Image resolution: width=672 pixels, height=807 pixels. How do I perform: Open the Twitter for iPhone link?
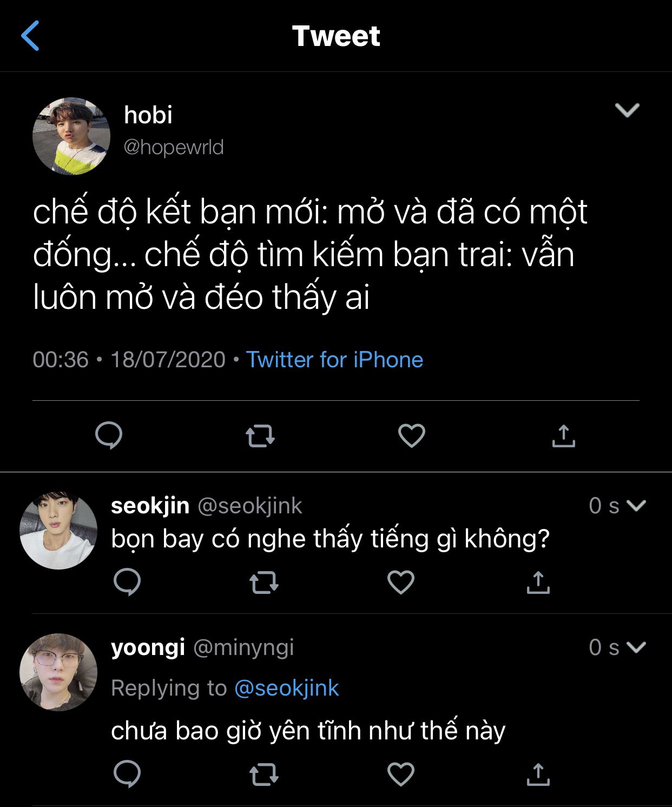coord(334,360)
